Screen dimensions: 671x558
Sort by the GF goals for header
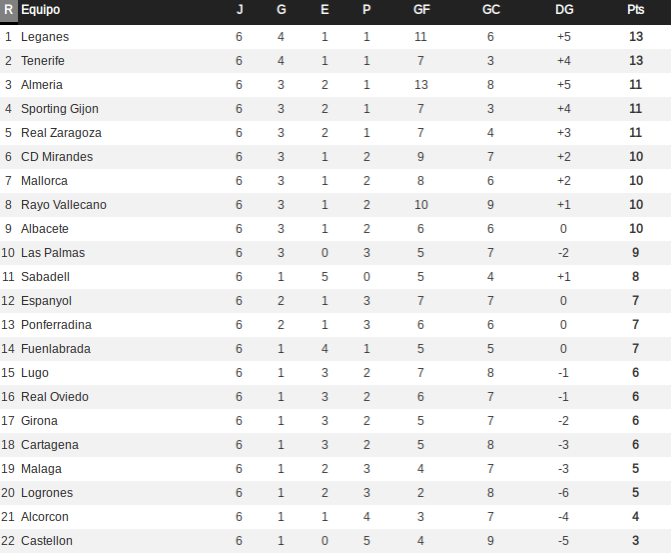coord(421,10)
